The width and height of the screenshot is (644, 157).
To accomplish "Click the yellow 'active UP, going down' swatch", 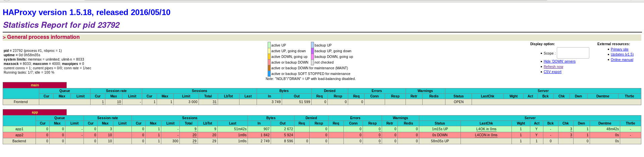I will [x=269, y=51].
